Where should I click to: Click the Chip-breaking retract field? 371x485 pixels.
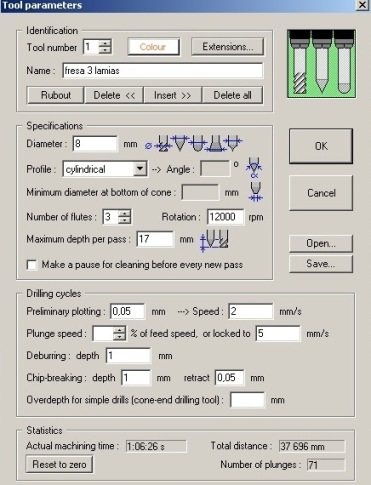tap(229, 378)
